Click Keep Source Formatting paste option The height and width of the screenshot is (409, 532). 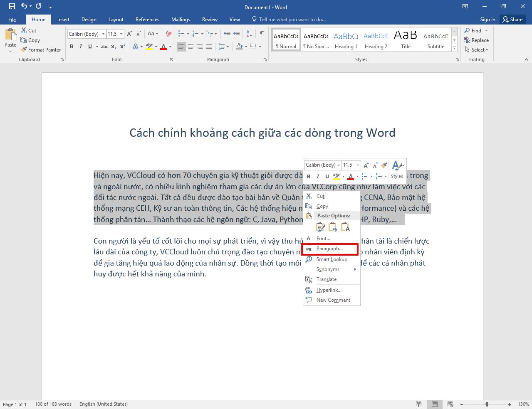[x=320, y=227]
